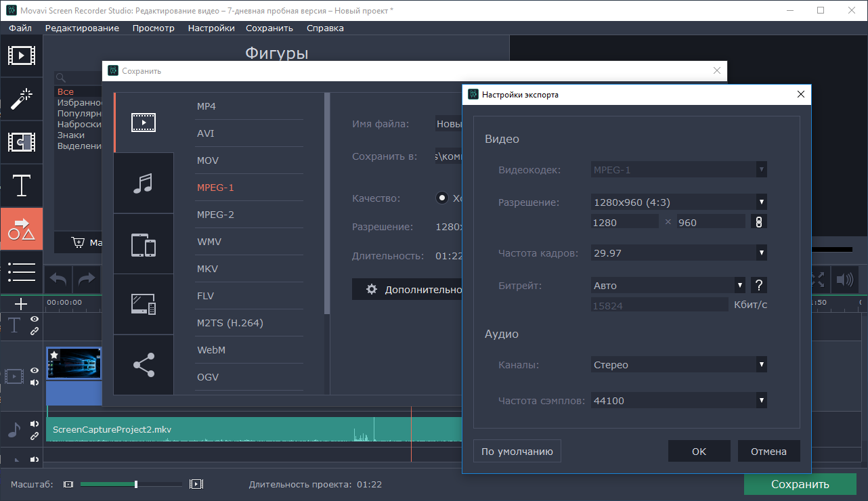Mute the video track speaker

click(35, 383)
